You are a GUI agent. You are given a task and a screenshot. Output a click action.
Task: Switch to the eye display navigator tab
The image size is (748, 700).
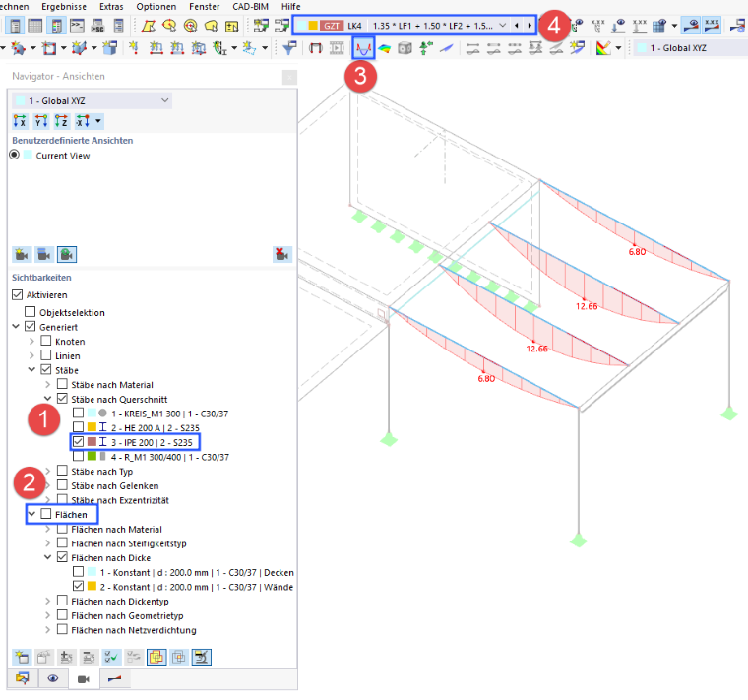click(x=53, y=678)
